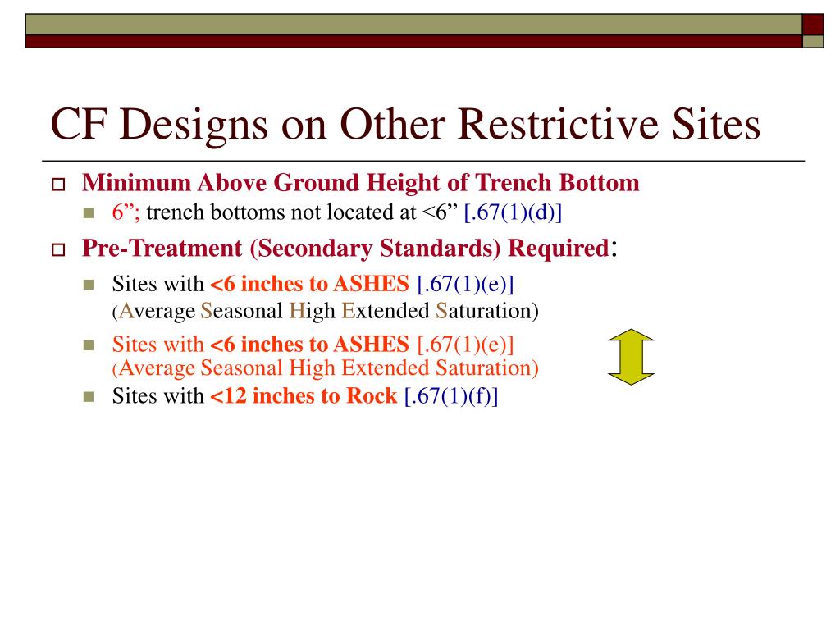Viewport: 840px width, 630px height.
Task: Click the red line 'Sites with <6 inches to ASHES'
Action: pyautogui.click(x=260, y=345)
